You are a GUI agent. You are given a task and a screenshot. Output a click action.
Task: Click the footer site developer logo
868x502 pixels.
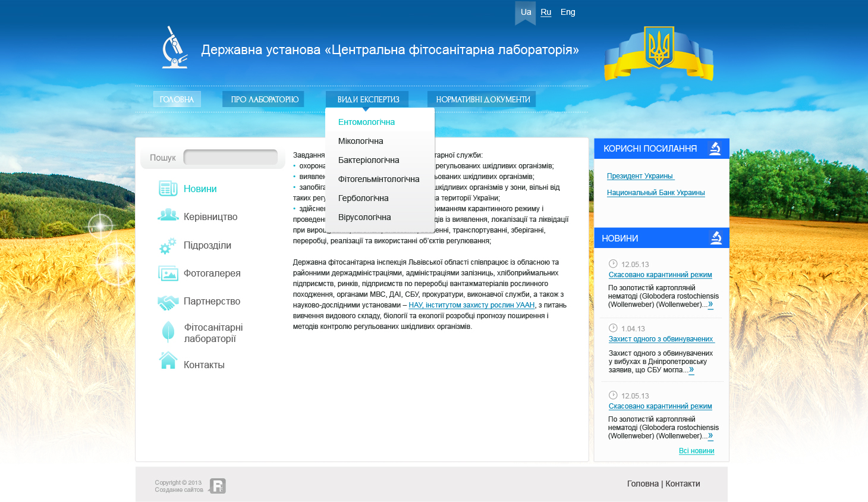coord(218,486)
